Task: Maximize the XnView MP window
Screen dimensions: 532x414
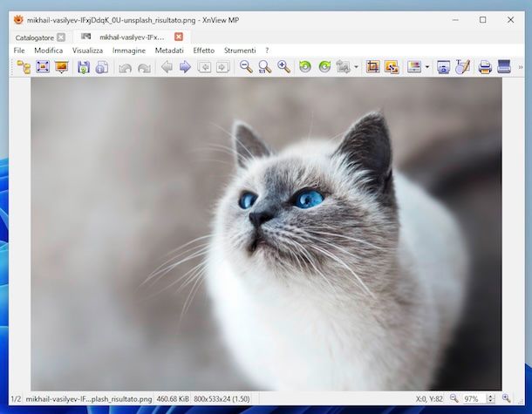Action: click(x=483, y=20)
